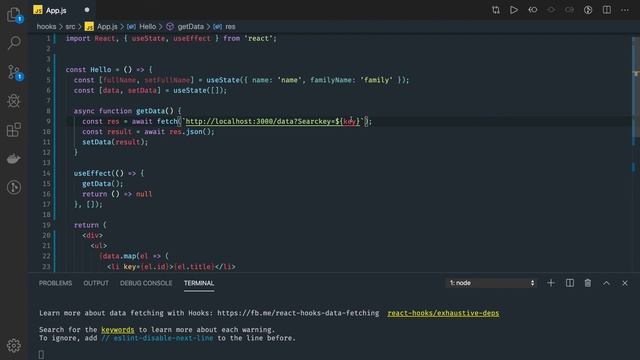The height and width of the screenshot is (360, 640).
Task: Maximize the panel with the up chevron
Action: pos(607,283)
